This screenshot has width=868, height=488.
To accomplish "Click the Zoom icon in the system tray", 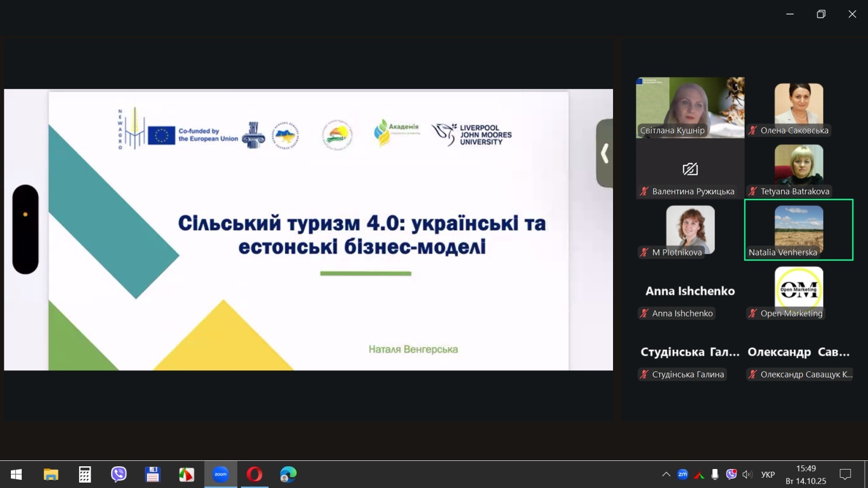I will (682, 474).
